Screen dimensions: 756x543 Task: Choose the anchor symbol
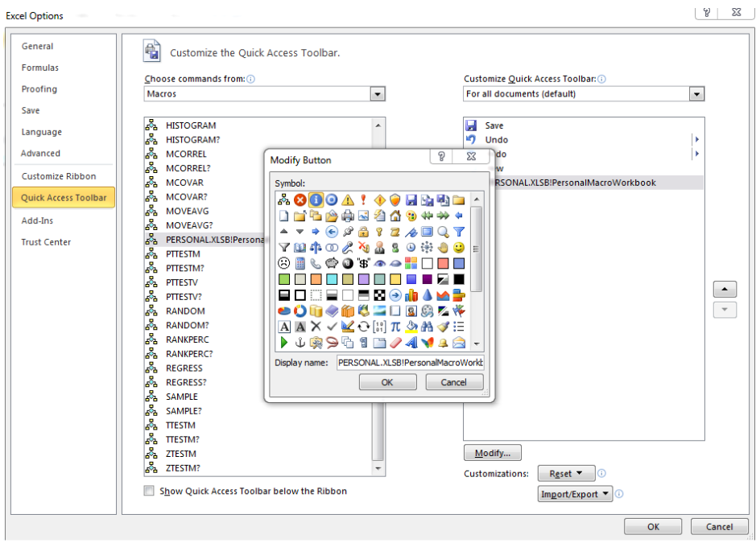300,343
